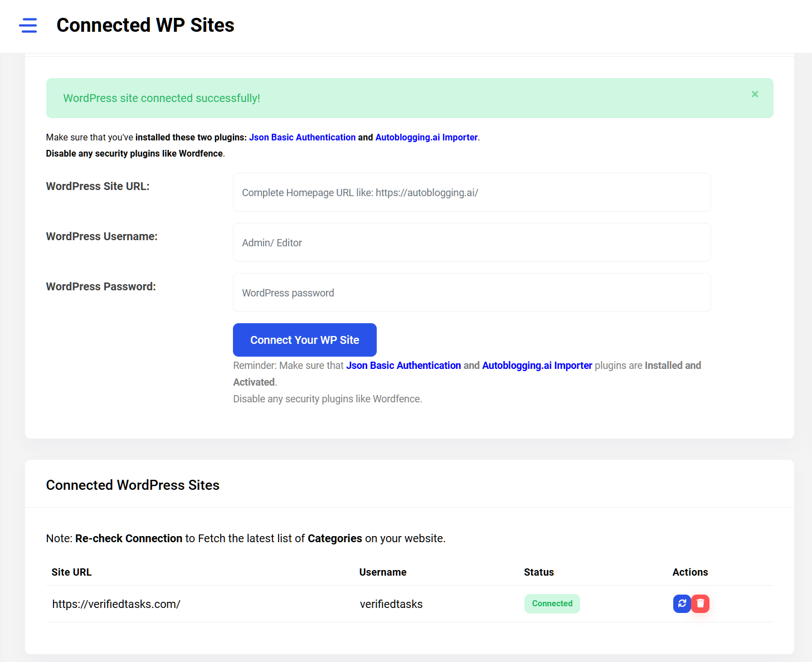This screenshot has width=812, height=662.
Task: Open the hamburger sidebar menu
Action: [x=28, y=26]
